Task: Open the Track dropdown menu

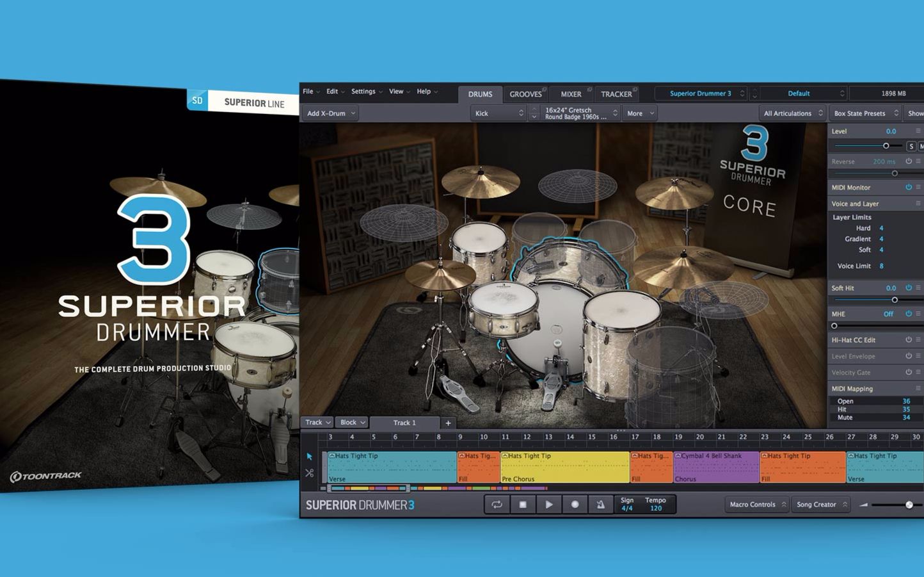Action: tap(317, 423)
